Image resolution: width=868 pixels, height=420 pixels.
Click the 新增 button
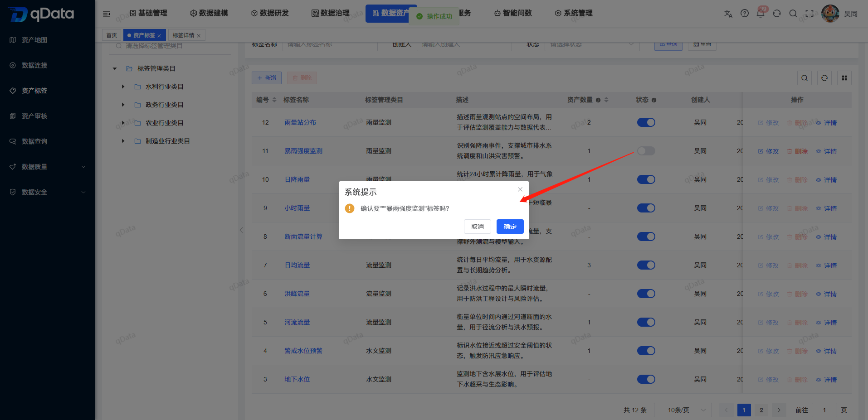(267, 78)
